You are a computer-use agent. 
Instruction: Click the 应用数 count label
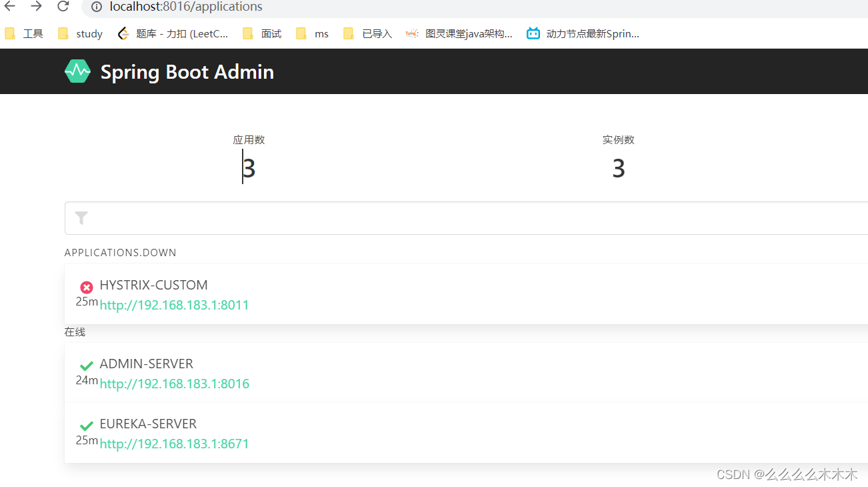coord(249,140)
